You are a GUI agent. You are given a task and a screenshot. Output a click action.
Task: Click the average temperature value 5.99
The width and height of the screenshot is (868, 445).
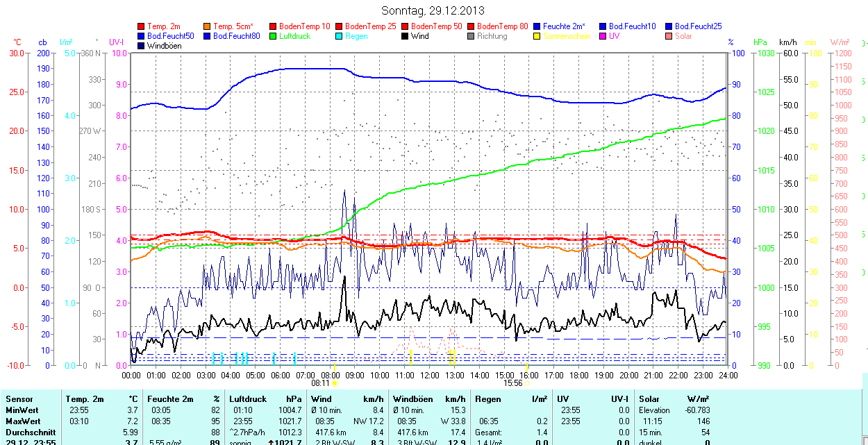pyautogui.click(x=129, y=432)
